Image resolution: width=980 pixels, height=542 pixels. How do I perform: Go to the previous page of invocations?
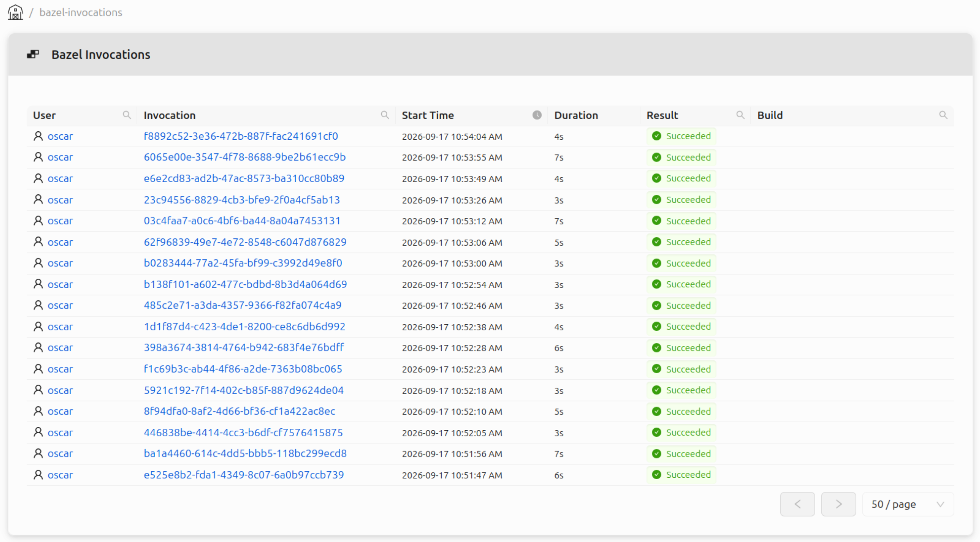[x=797, y=504]
